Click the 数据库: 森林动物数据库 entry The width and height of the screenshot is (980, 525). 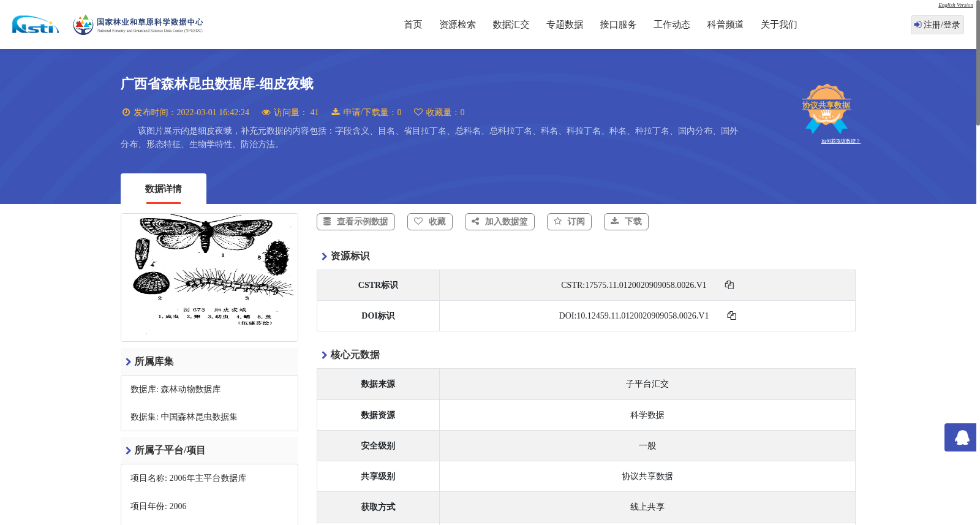point(176,390)
